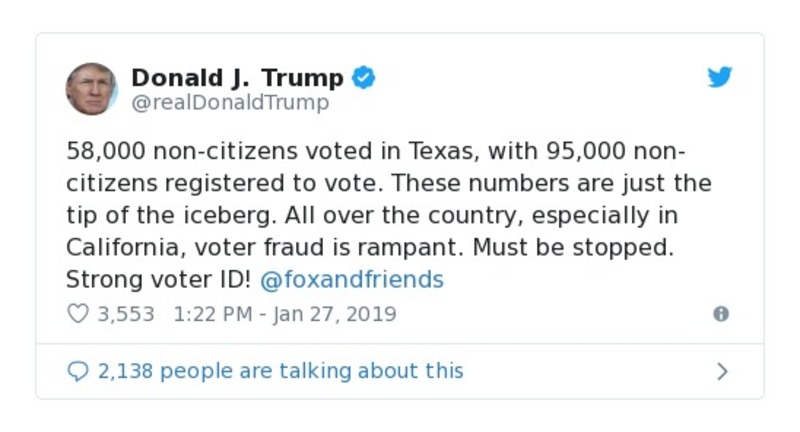
Task: Like the tweet with the heart icon
Action: point(77,314)
